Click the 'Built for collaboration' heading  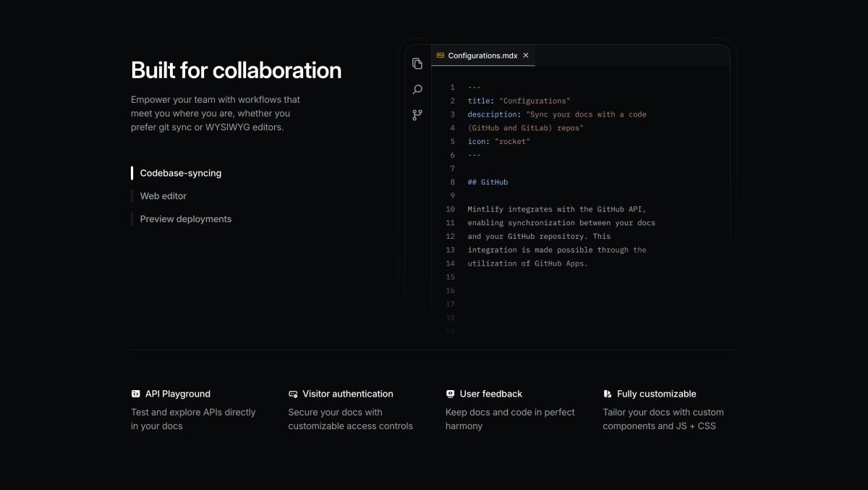(x=236, y=70)
